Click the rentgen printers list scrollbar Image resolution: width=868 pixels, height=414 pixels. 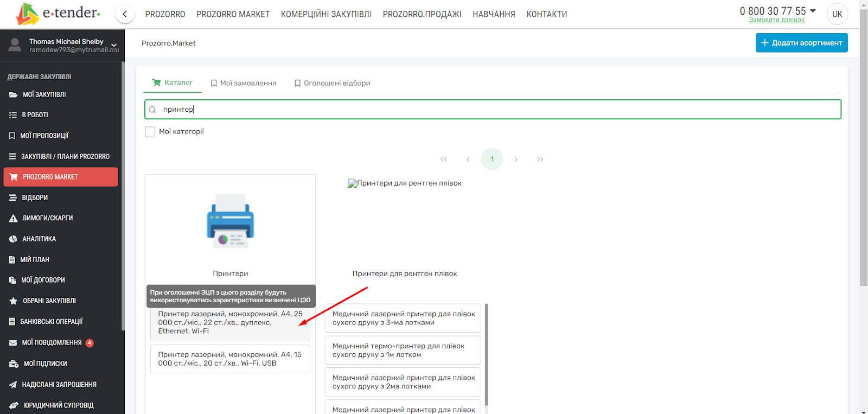(x=487, y=354)
